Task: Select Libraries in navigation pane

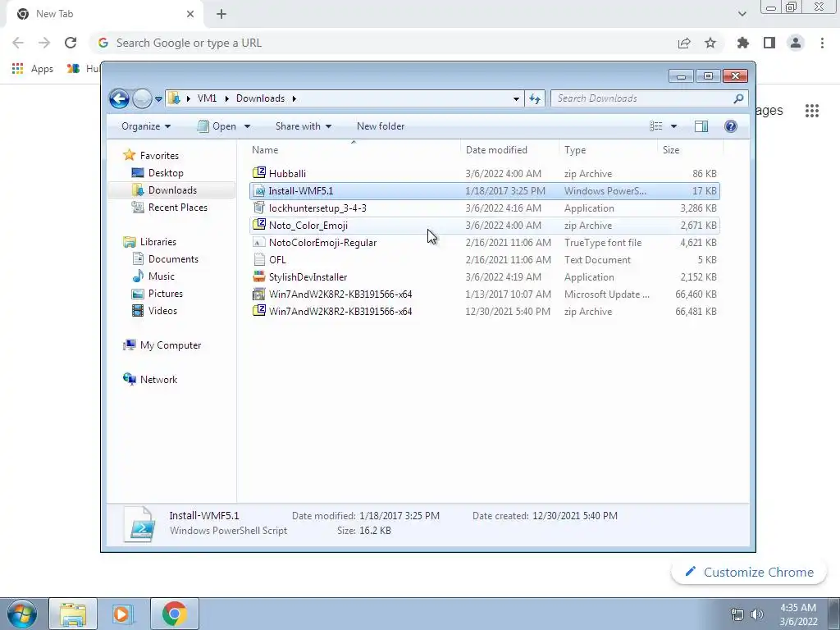Action: tap(157, 242)
